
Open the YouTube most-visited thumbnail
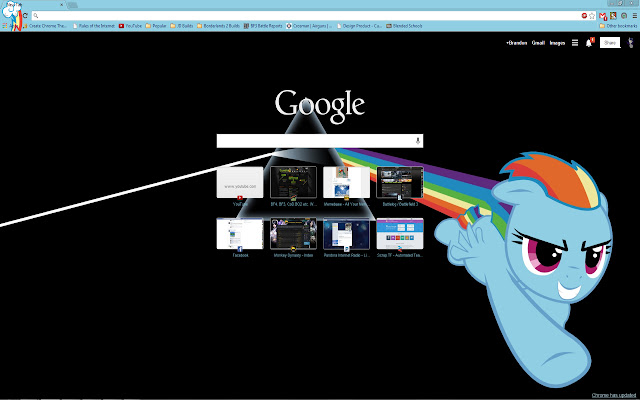tap(240, 182)
